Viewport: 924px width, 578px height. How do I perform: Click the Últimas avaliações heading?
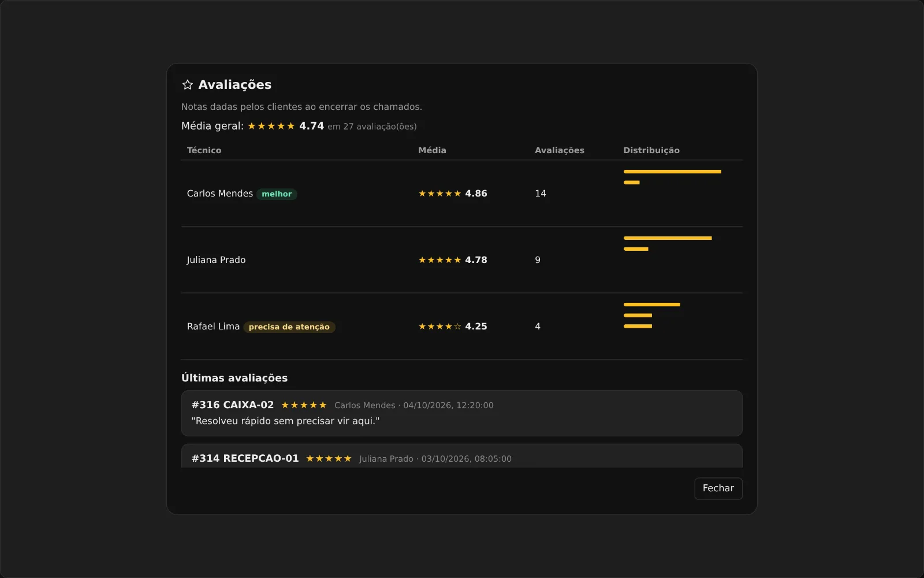(x=234, y=378)
